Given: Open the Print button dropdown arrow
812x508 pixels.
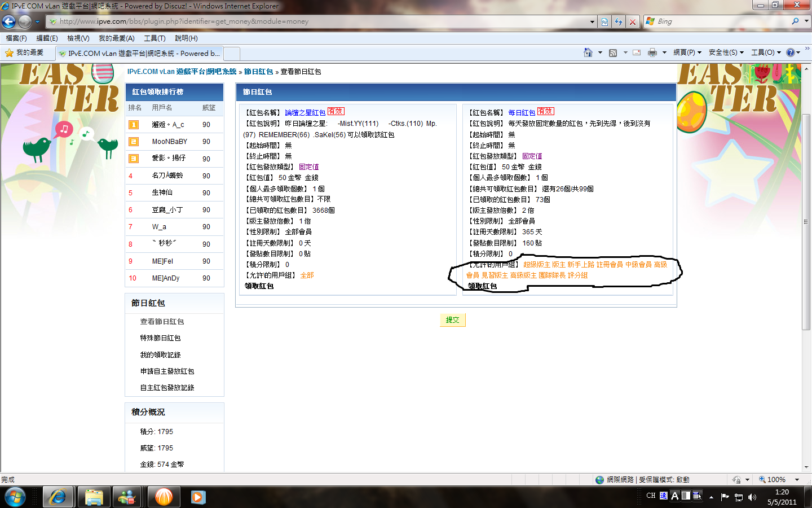Looking at the screenshot, I should click(664, 52).
